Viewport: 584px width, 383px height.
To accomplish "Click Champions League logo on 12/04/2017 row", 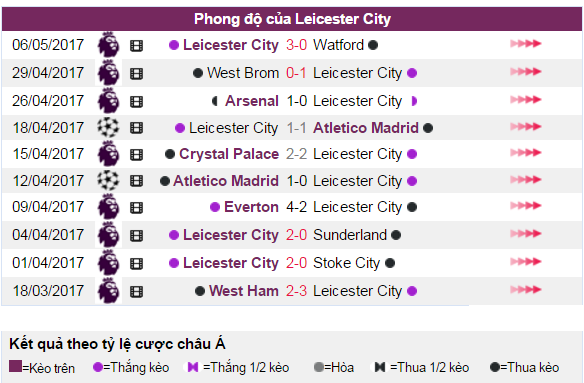I will [x=108, y=180].
